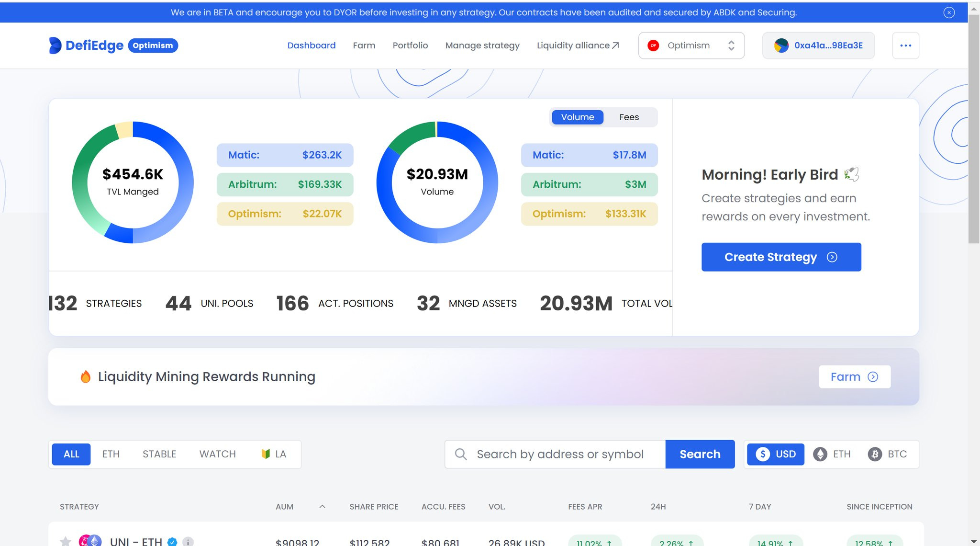Open wallet 0xa41a...98Ea3E menu

(x=818, y=45)
